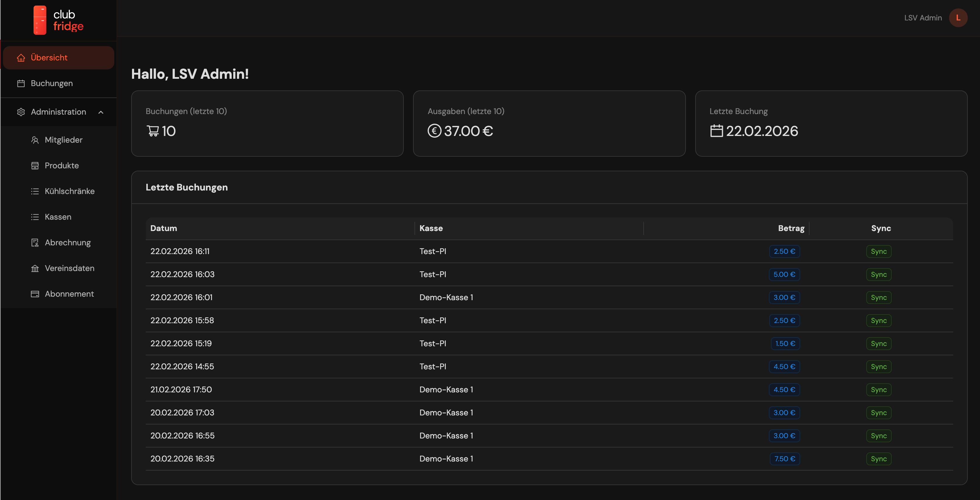Select the 21.02.2026 17:50 booking row

tap(181, 389)
